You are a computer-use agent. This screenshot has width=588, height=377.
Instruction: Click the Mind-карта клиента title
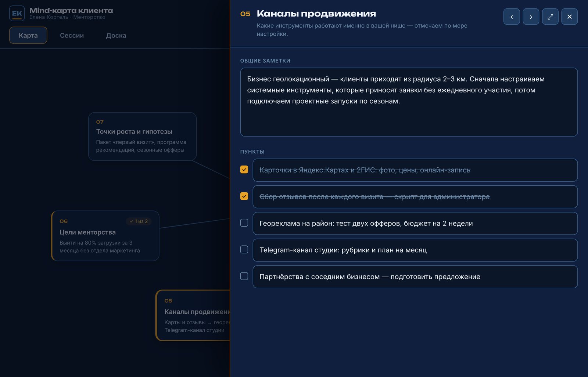pyautogui.click(x=71, y=11)
